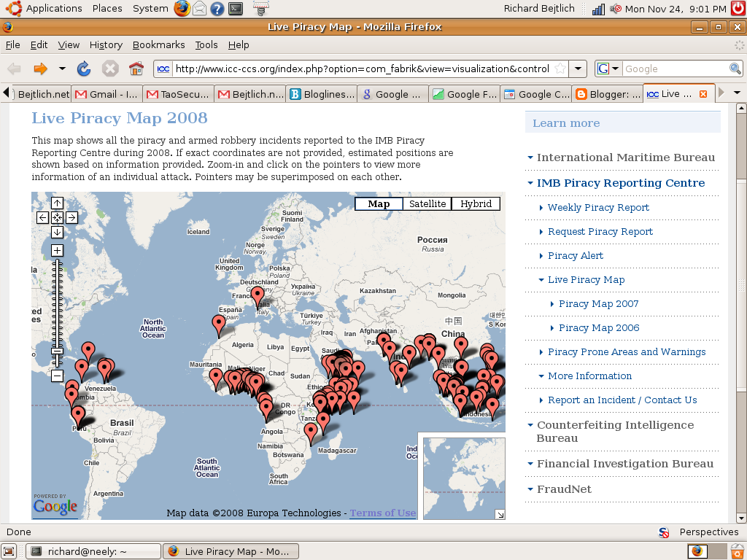Click the muted volume speaker icon
The height and width of the screenshot is (560, 747).
616,9
